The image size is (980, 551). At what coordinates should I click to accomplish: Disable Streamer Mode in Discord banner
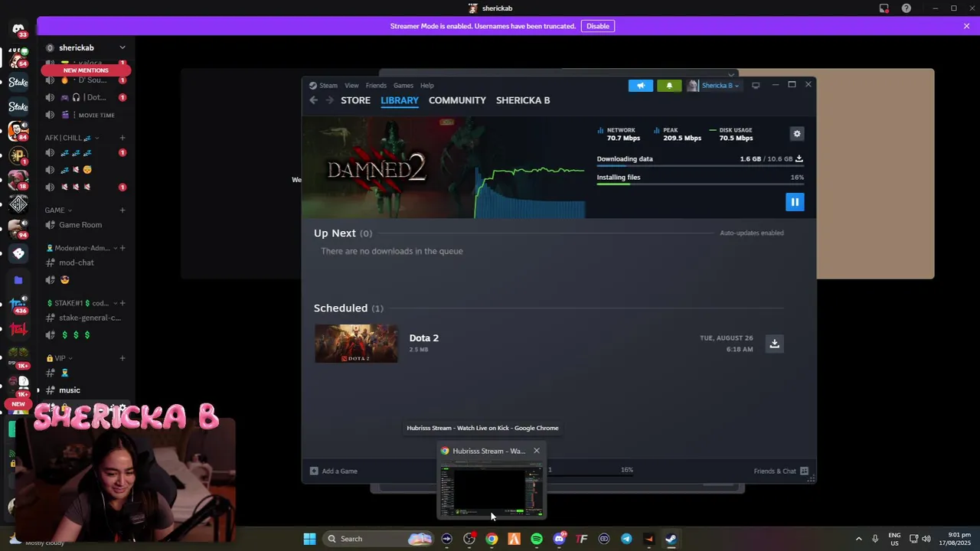[598, 26]
